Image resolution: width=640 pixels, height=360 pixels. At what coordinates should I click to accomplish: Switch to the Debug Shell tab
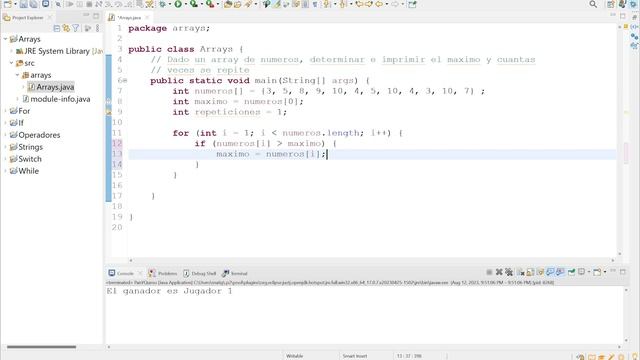pos(200,273)
